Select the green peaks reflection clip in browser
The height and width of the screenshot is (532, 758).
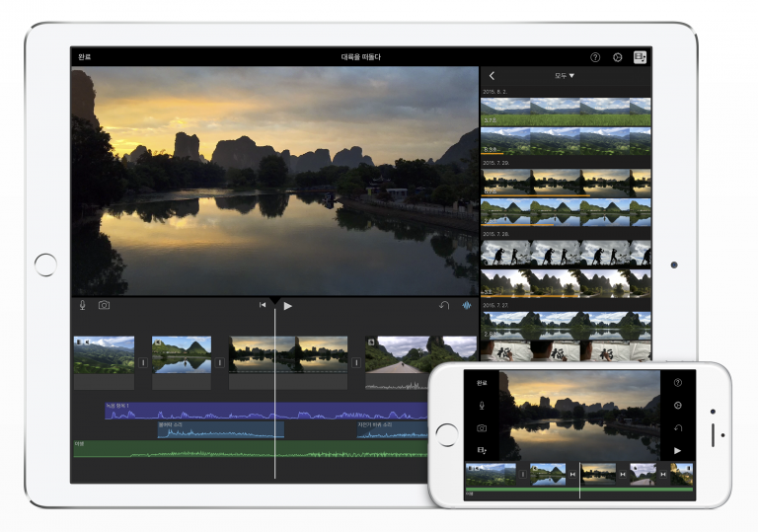tap(566, 212)
